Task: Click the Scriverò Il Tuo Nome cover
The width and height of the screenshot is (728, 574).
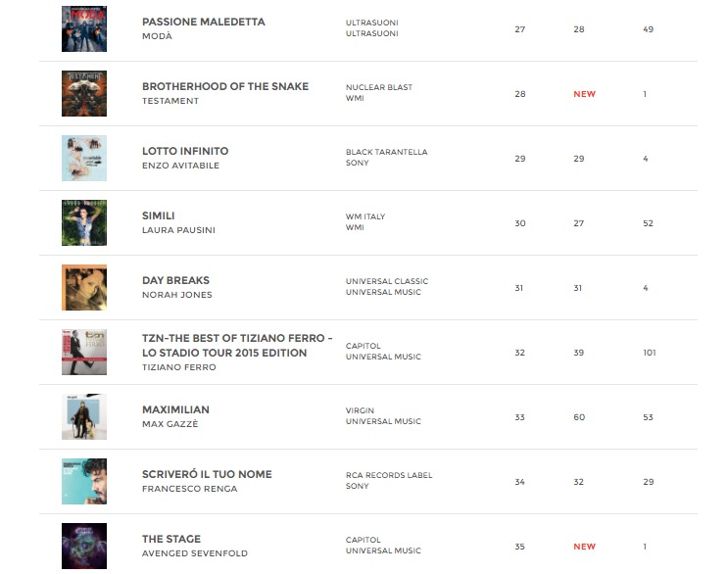Action: coord(84,481)
